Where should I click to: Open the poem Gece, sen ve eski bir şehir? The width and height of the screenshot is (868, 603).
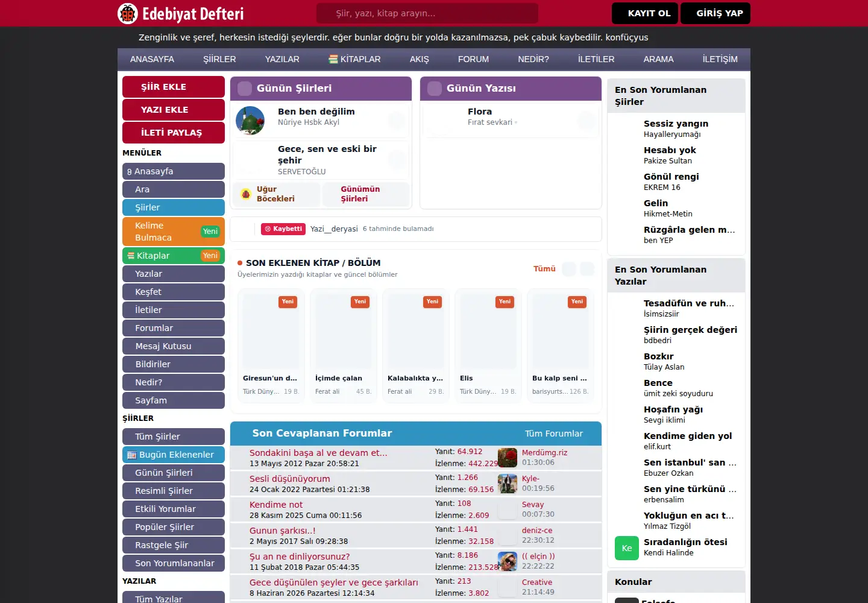pos(327,154)
